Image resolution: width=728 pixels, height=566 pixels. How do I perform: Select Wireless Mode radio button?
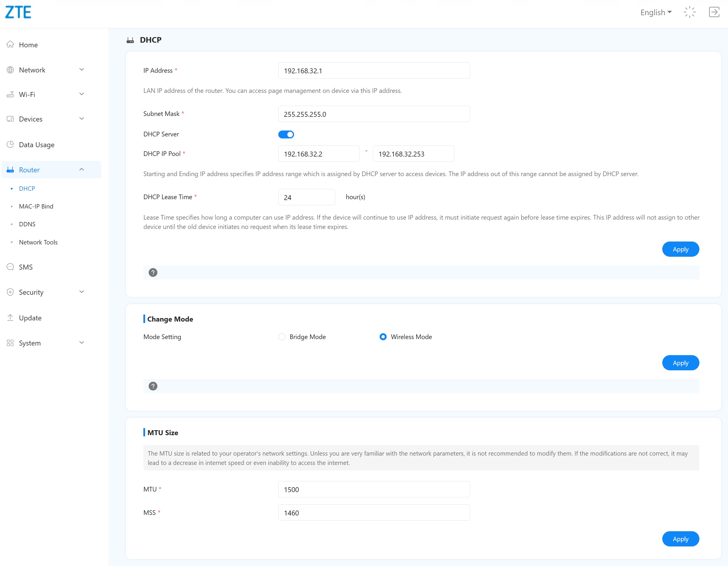pos(383,337)
